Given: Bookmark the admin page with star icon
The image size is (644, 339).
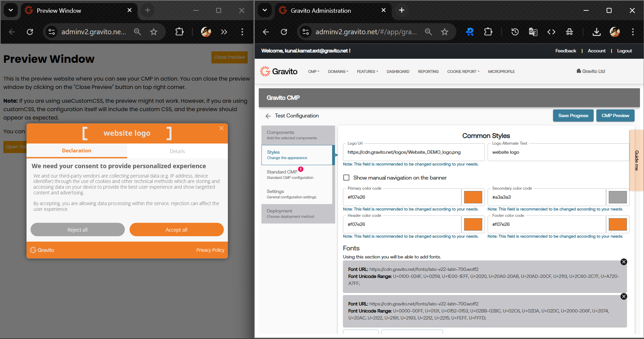Looking at the screenshot, I should point(445,32).
